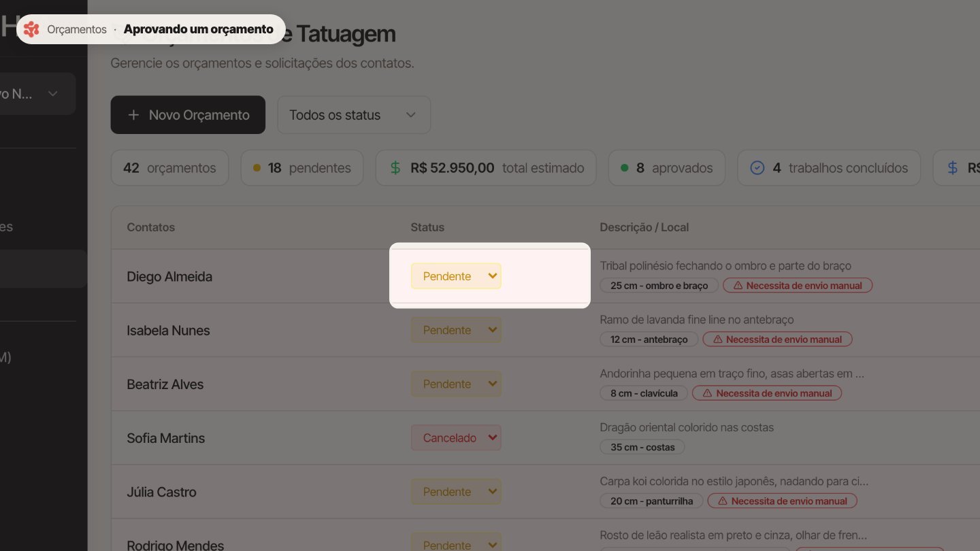Expand the sidebar workspace selector chevron
Viewport: 980px width, 551px height.
pyautogui.click(x=53, y=94)
